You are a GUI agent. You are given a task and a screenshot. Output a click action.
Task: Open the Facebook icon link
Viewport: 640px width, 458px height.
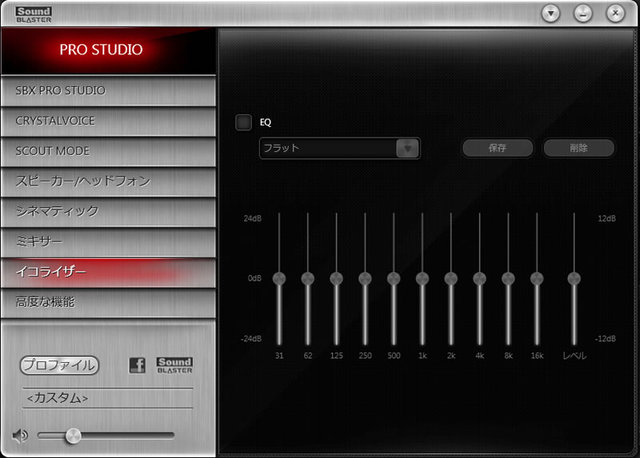coord(137,365)
